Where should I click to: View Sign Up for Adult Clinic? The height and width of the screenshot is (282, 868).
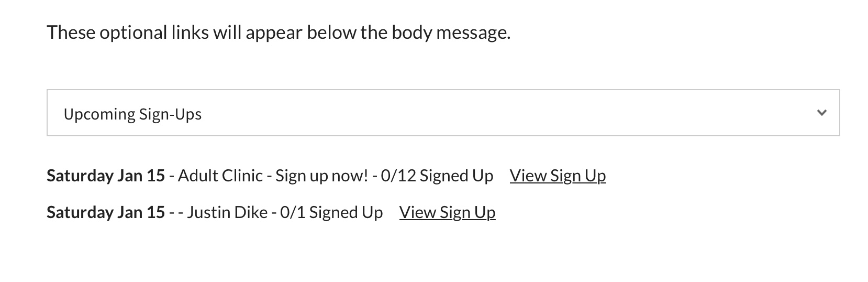(558, 176)
